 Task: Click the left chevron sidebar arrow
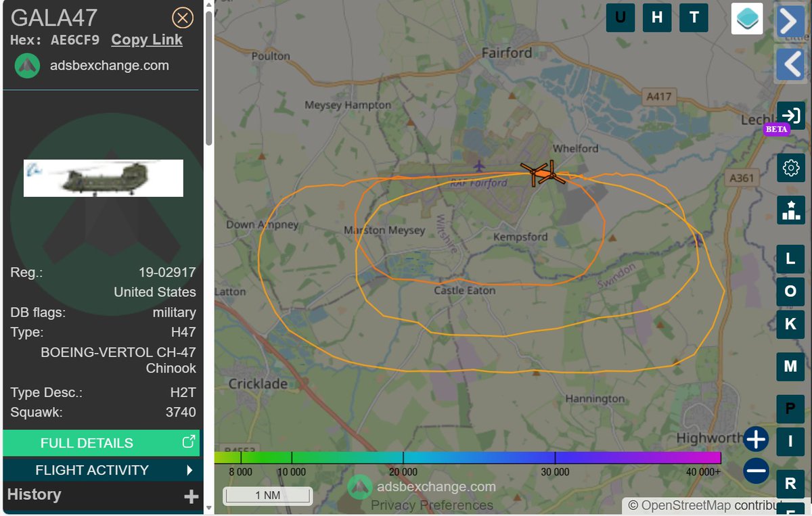pos(790,64)
